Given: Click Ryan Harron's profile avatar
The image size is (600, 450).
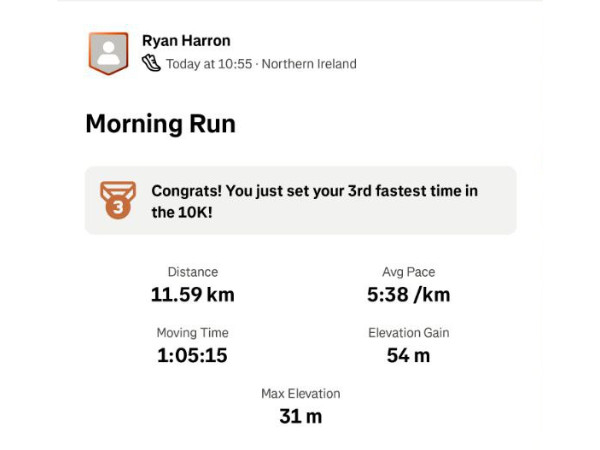Looking at the screenshot, I should (x=108, y=53).
